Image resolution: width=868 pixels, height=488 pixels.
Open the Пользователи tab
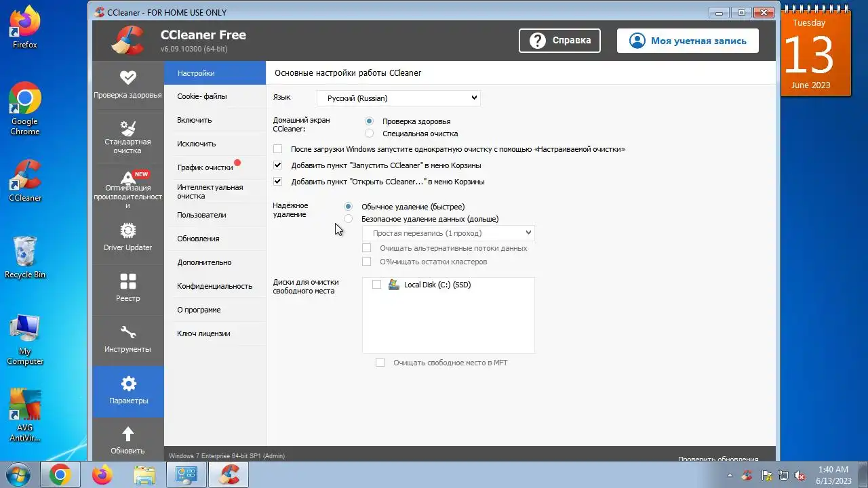click(x=215, y=215)
